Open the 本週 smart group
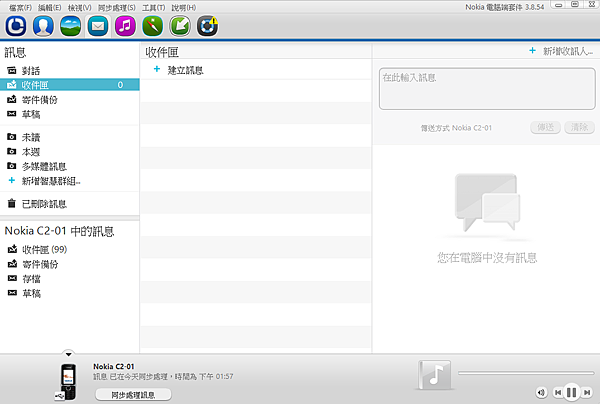 tap(31, 152)
